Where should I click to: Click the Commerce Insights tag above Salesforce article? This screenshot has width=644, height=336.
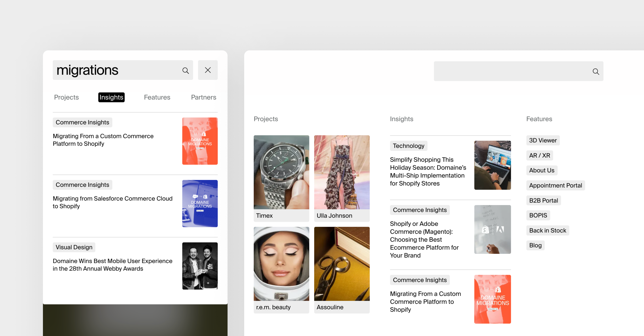coord(82,185)
